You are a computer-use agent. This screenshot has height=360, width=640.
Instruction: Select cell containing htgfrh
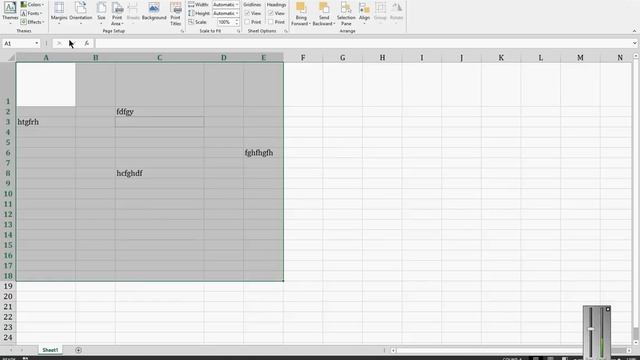click(46, 122)
